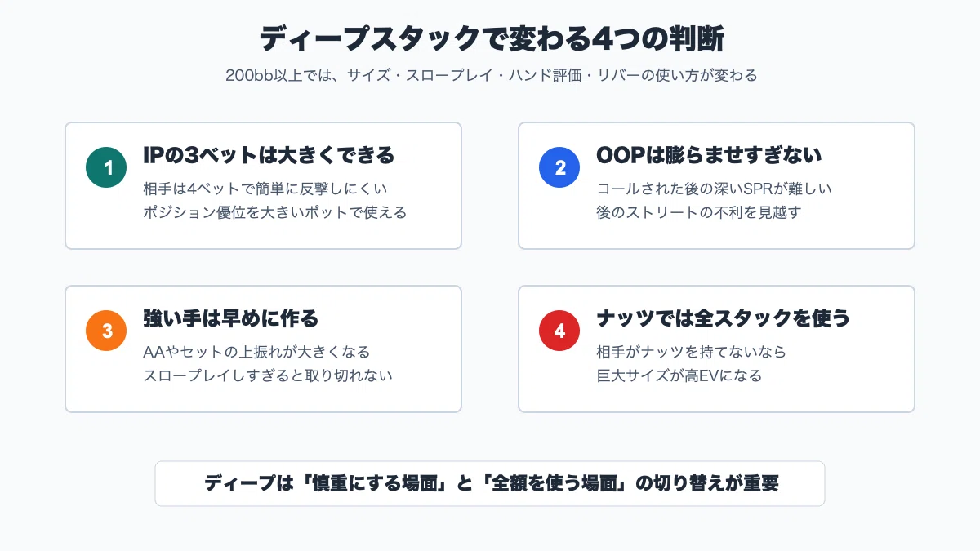Image resolution: width=980 pixels, height=551 pixels.
Task: Click the bottom summary box about ディープ
Action: tap(490, 483)
